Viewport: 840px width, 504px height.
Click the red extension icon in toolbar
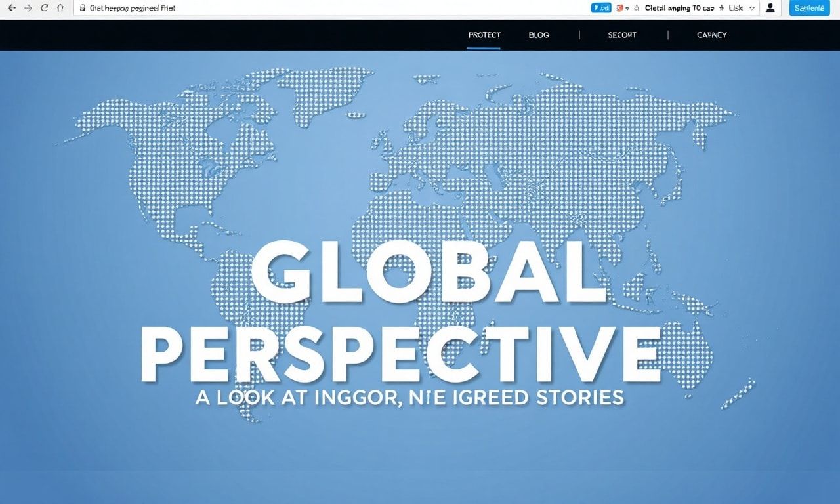(619, 8)
